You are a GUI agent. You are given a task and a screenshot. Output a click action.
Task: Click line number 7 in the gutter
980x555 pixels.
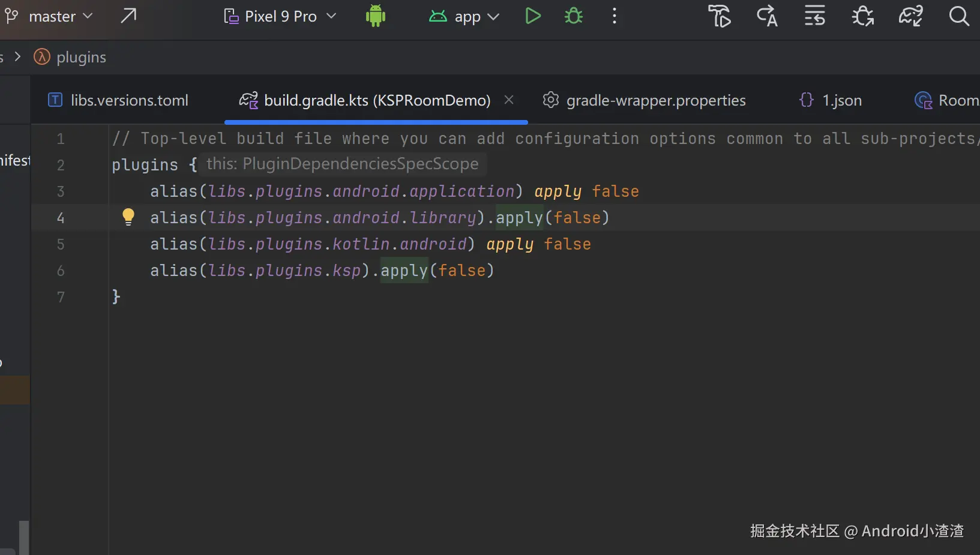click(x=61, y=298)
